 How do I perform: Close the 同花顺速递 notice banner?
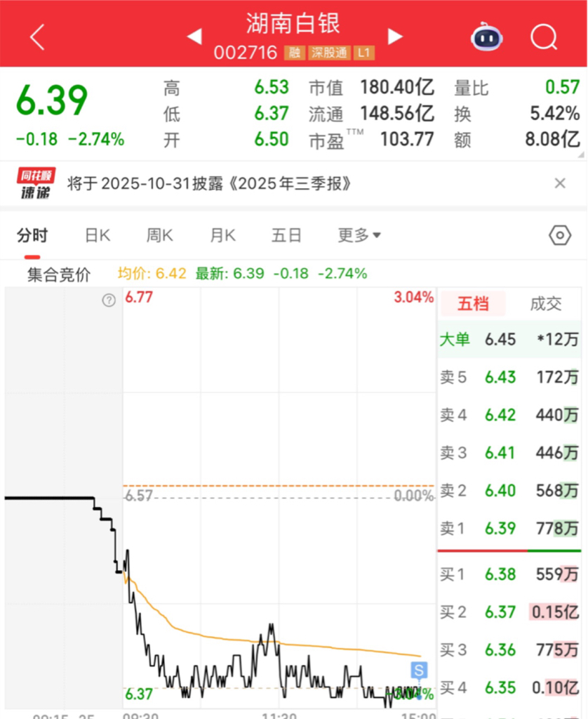pyautogui.click(x=560, y=183)
